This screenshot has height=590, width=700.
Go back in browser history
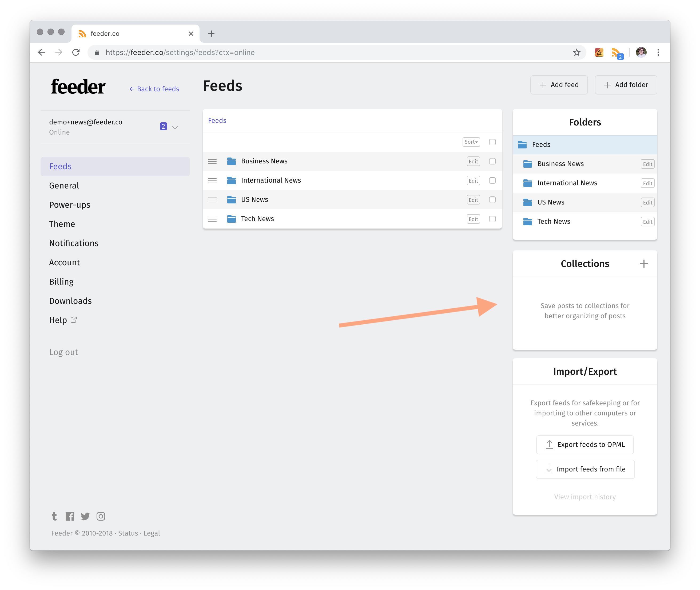click(42, 53)
